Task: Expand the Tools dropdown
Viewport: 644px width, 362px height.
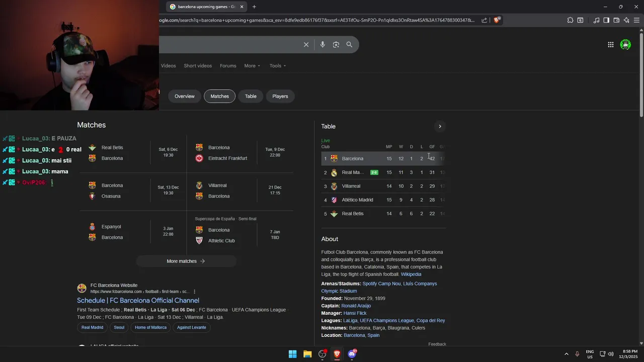Action: [277, 66]
